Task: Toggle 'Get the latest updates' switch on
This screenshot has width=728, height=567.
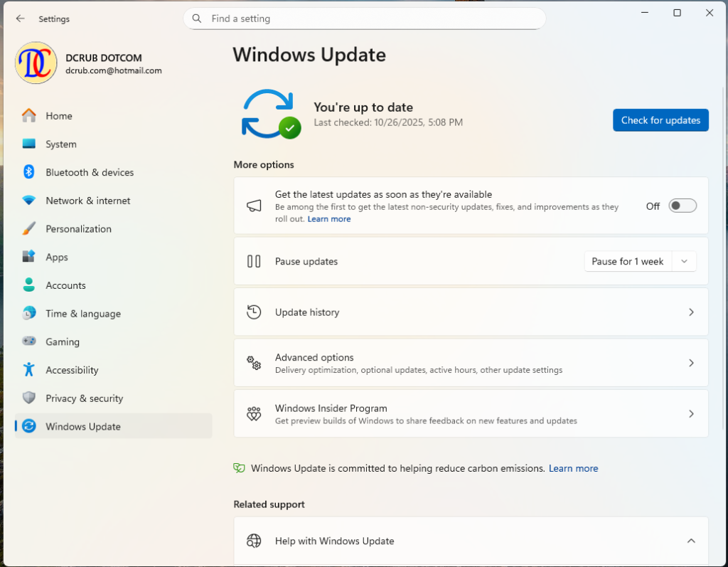Action: pos(682,206)
